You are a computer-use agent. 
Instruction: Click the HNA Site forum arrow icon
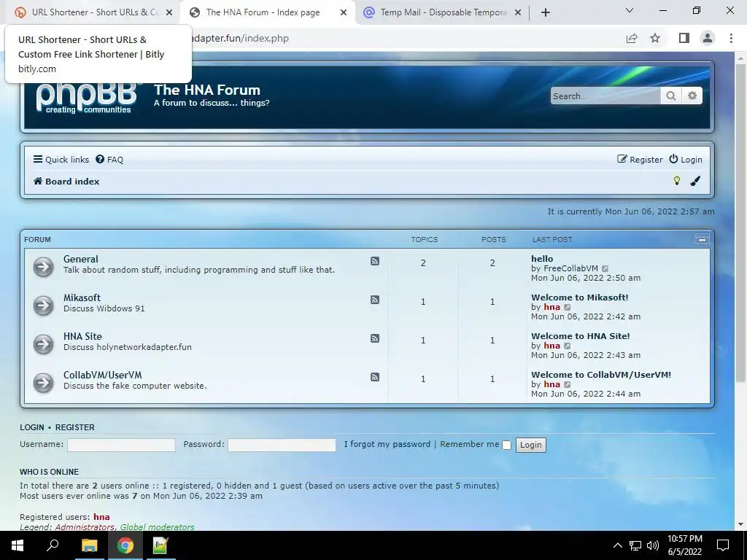coord(43,344)
